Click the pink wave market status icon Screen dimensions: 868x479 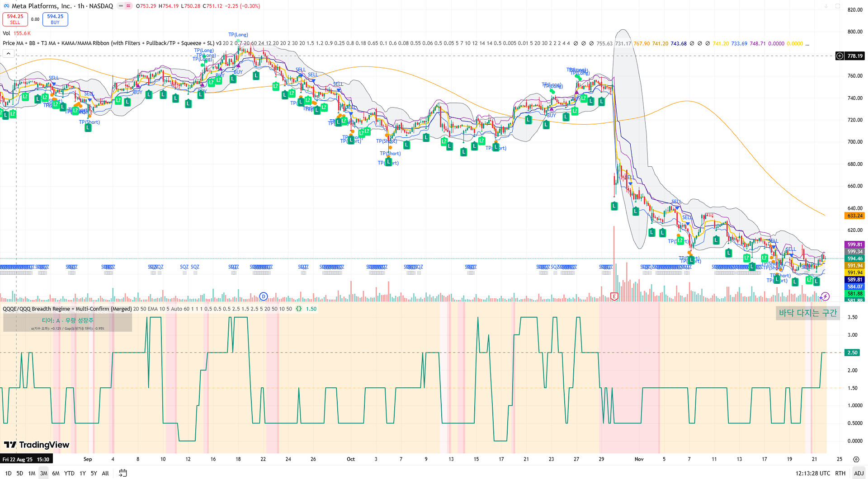pos(129,6)
